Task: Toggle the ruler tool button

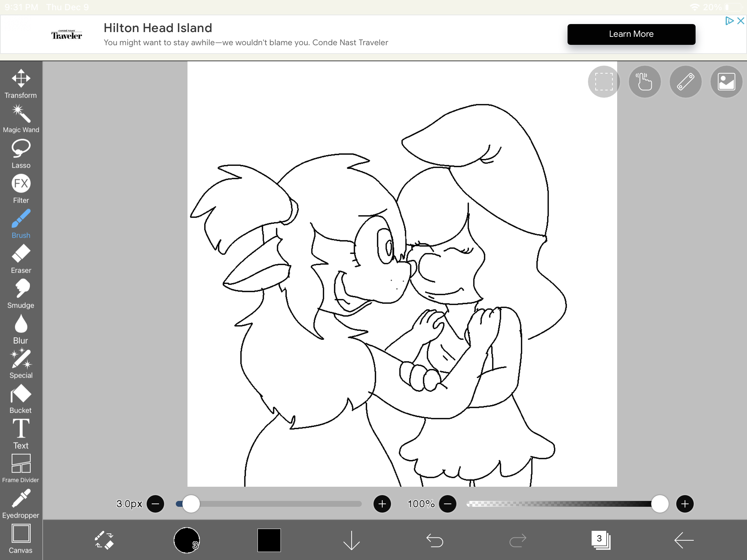Action: click(685, 82)
